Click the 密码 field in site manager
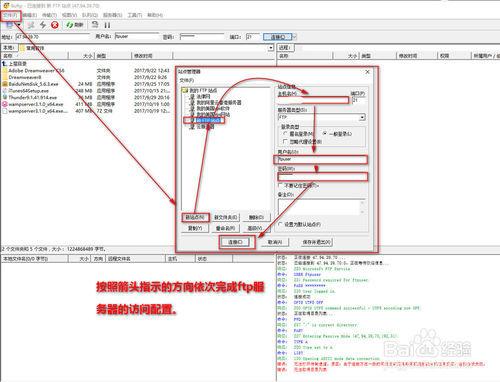500x382 pixels. point(323,177)
